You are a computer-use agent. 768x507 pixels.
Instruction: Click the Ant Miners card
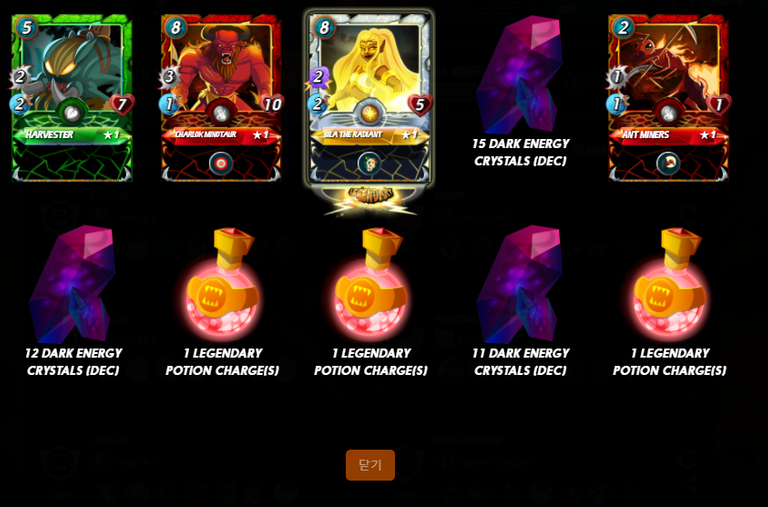[x=669, y=98]
